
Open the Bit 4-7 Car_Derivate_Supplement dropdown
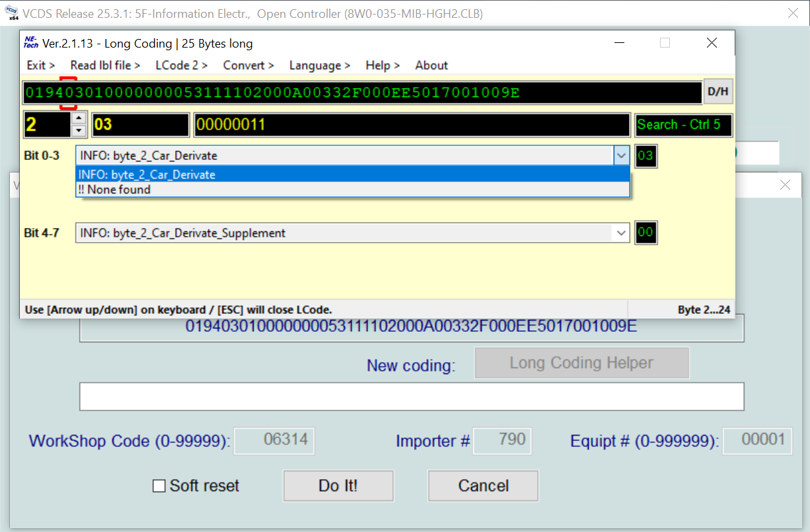[352, 233]
